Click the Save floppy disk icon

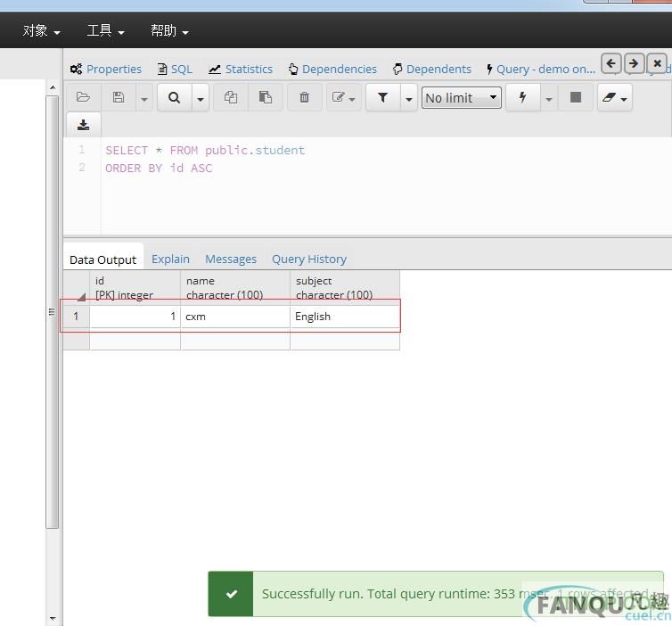click(119, 97)
